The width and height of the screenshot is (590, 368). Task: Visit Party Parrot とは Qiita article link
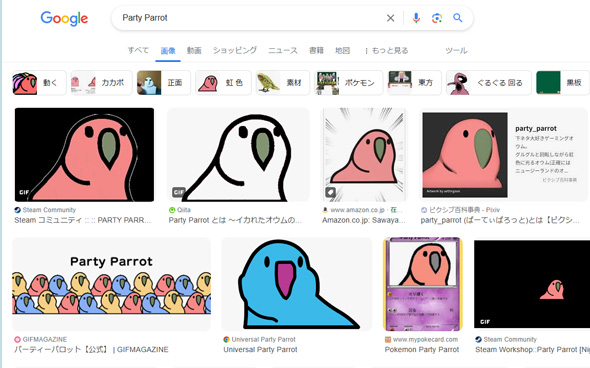coord(235,220)
